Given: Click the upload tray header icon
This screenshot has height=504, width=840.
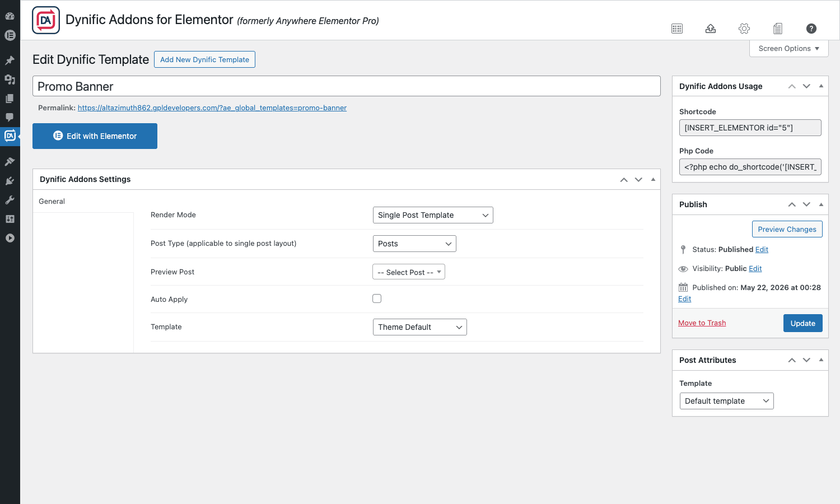Looking at the screenshot, I should point(711,29).
